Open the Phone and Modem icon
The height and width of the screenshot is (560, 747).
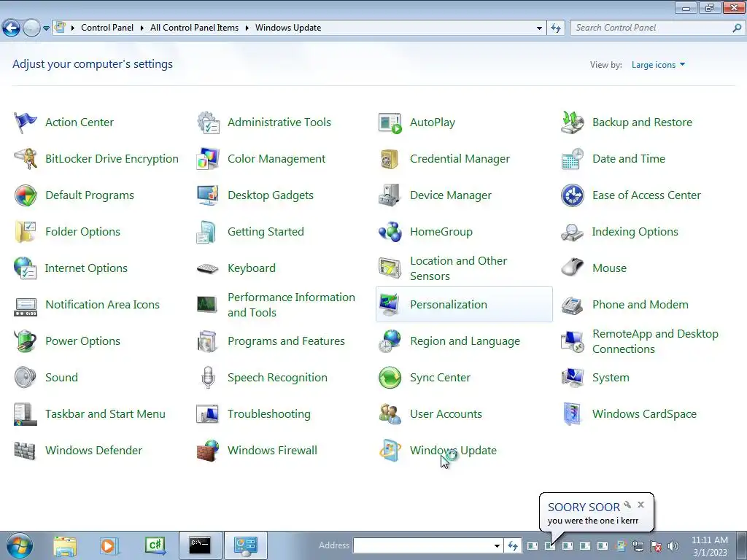click(x=572, y=305)
